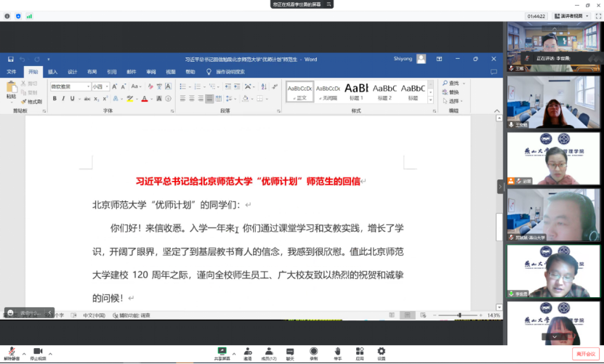Click the Find (查找) button in ribbon
Image resolution: width=604 pixels, height=364 pixels.
pos(453,84)
